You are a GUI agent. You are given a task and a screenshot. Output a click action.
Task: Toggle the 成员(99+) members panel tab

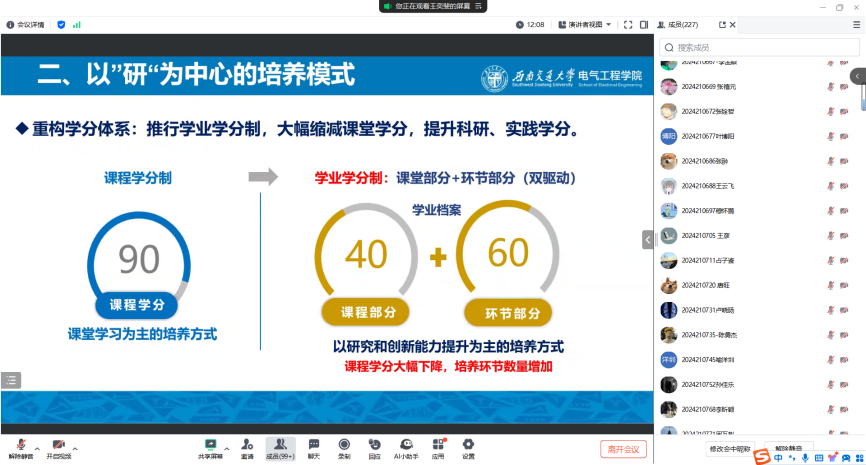(280, 446)
